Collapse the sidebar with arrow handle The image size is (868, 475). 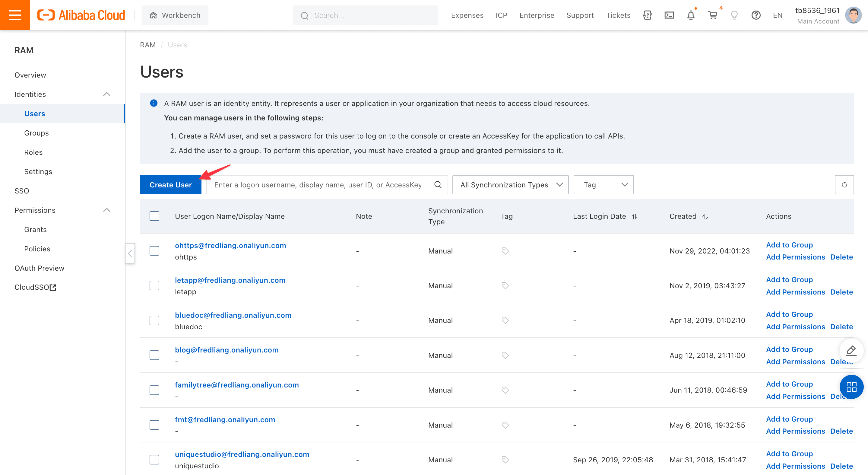[x=130, y=253]
